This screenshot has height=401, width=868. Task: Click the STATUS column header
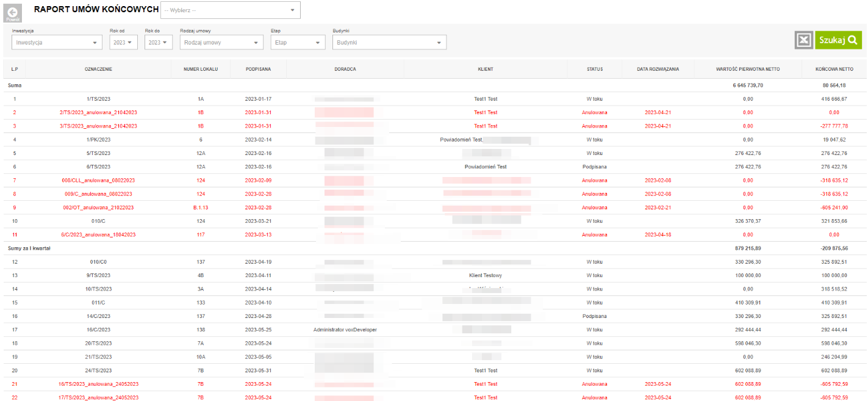tap(595, 69)
